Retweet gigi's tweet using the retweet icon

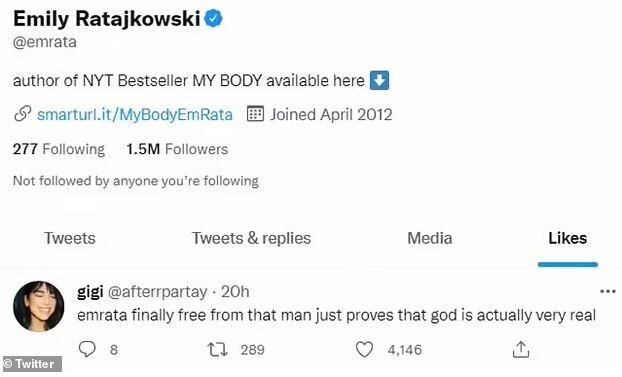point(217,350)
